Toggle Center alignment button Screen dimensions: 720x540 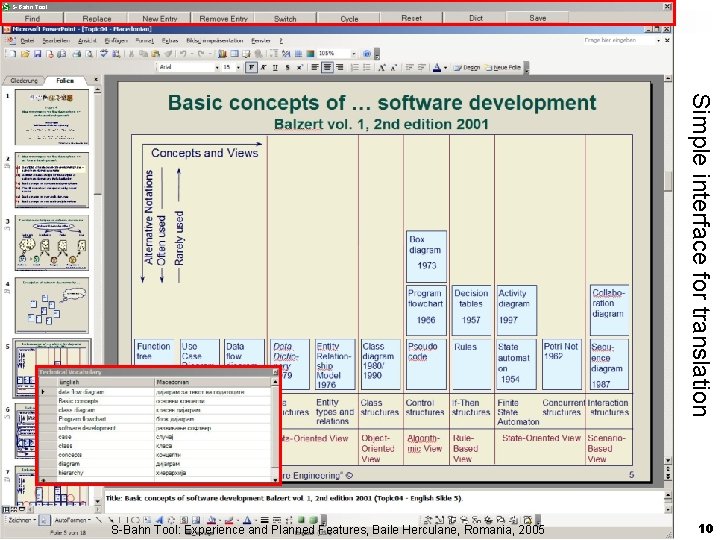click(327, 68)
